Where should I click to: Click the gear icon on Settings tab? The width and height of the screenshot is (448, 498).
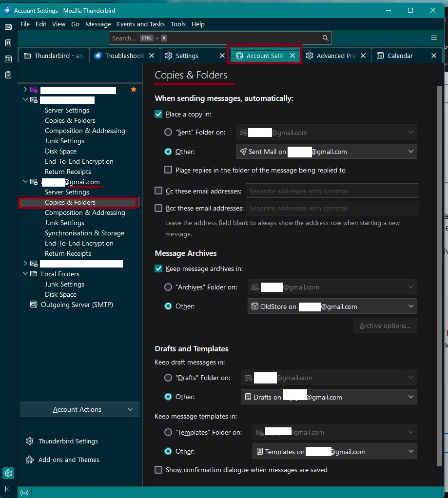click(169, 56)
